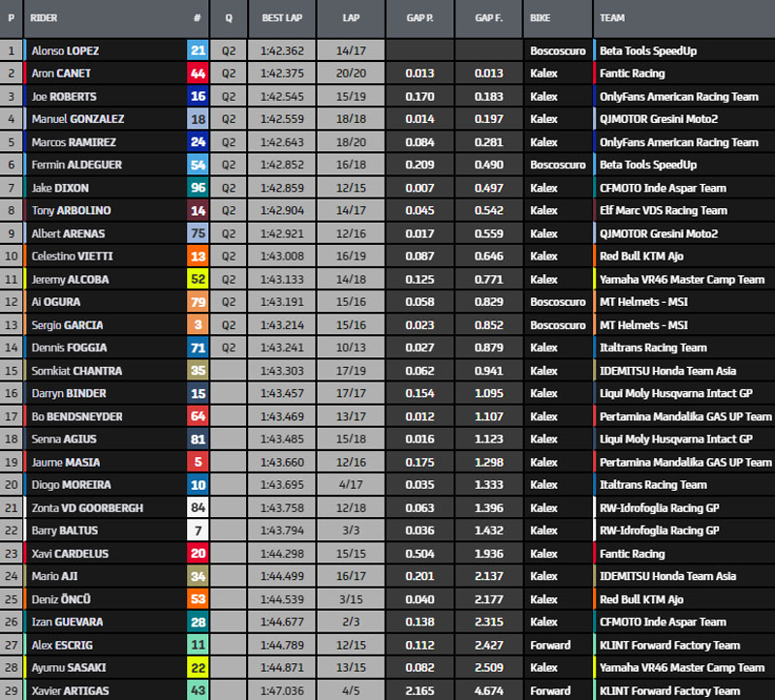Click the white number 84 badge
The image size is (775, 700).
point(198,507)
